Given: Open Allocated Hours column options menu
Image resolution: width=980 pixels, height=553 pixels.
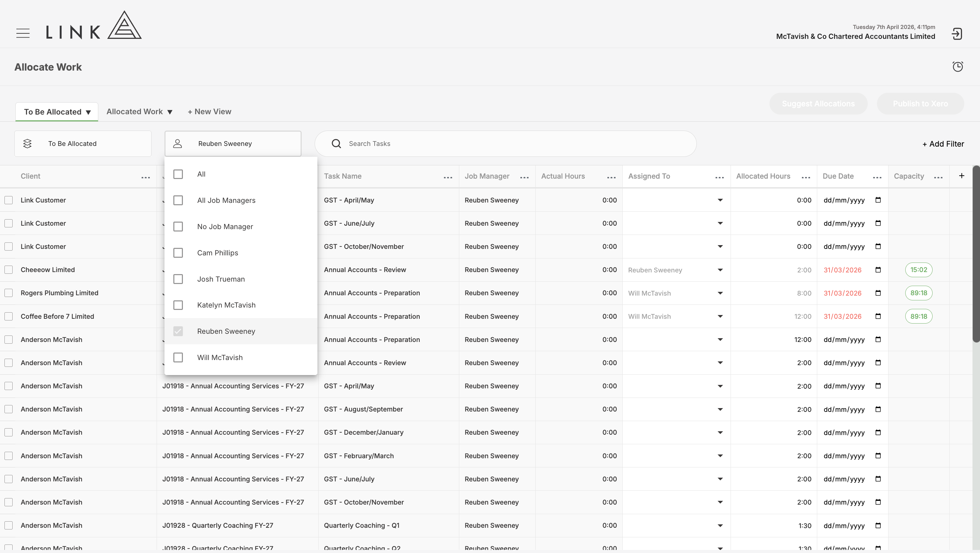Looking at the screenshot, I should [x=806, y=177].
